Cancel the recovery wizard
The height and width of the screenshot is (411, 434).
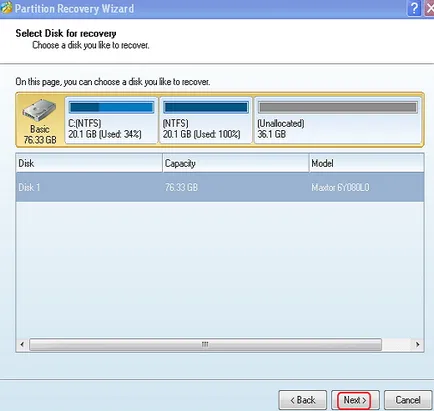coord(408,400)
